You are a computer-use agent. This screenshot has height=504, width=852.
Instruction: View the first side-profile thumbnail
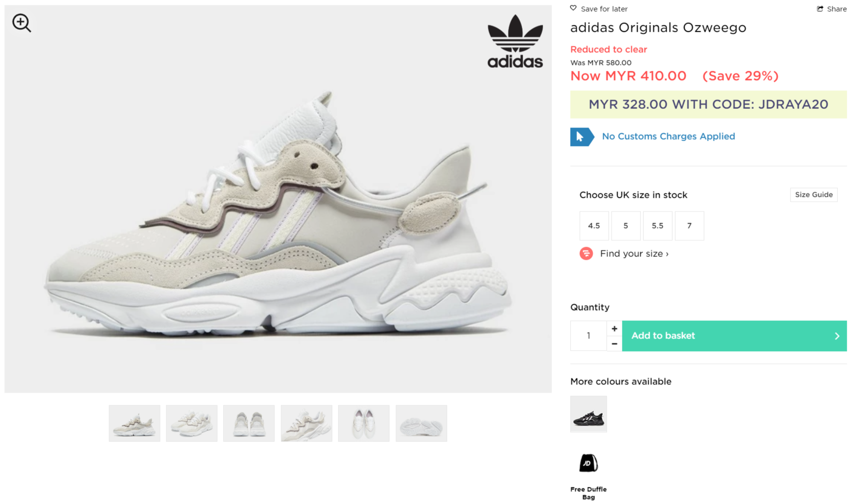point(134,423)
